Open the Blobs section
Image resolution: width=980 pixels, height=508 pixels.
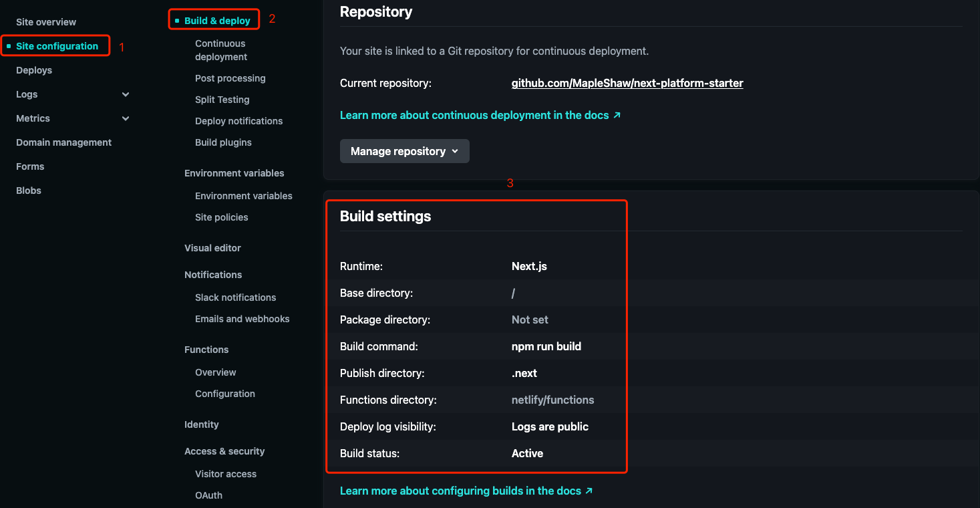click(x=29, y=190)
